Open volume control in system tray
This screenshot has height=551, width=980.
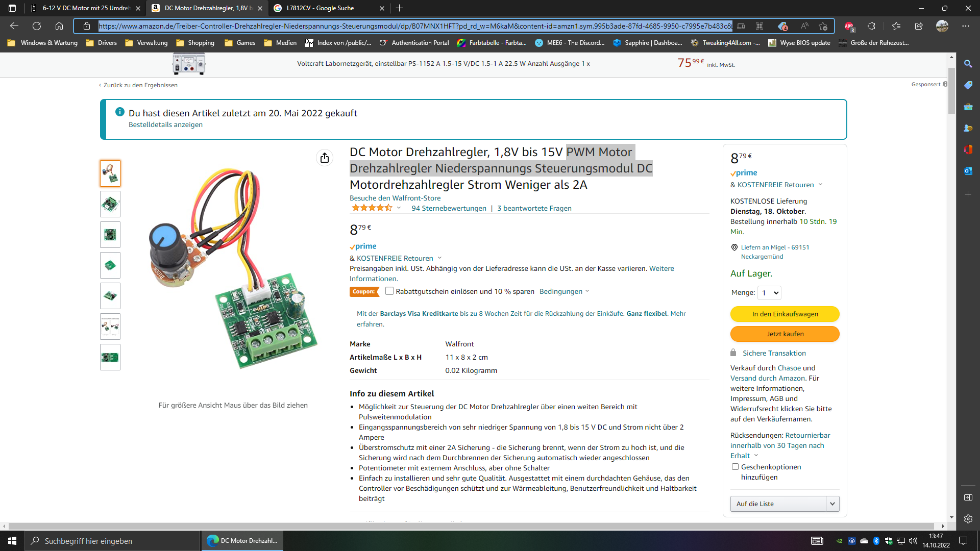pyautogui.click(x=913, y=541)
